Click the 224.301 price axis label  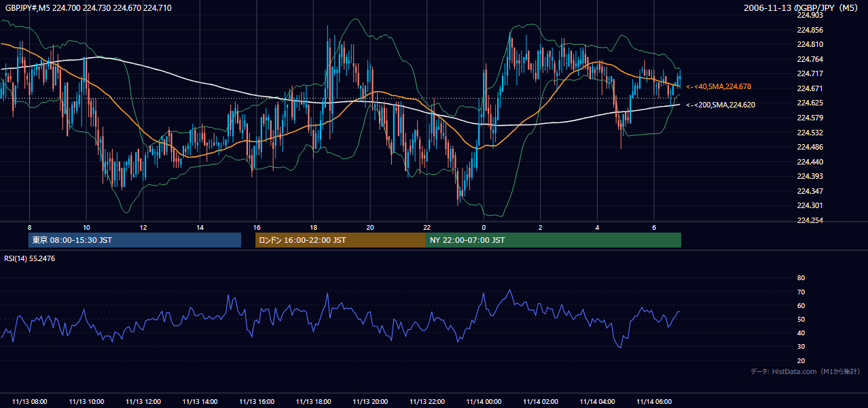pyautogui.click(x=810, y=205)
